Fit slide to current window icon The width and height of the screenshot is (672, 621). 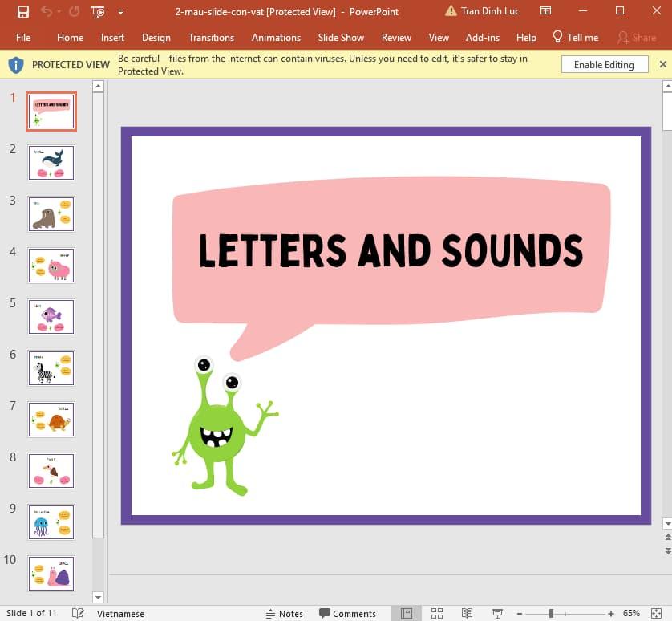tap(656, 614)
